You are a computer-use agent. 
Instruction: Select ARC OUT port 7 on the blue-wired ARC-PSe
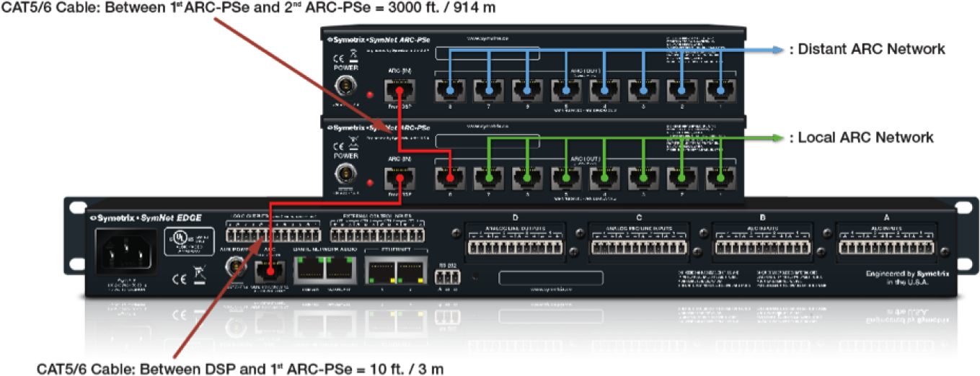[489, 91]
